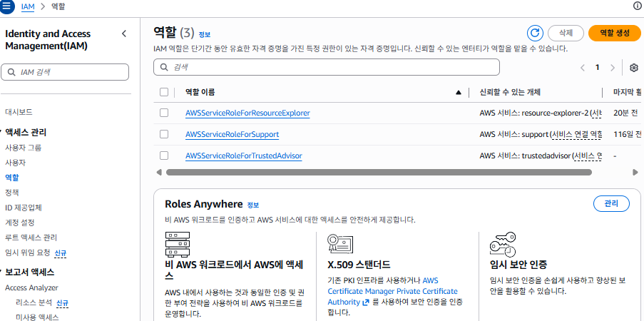Open the AWS Certificate Manager Private Certificate Authority link

click(393, 291)
